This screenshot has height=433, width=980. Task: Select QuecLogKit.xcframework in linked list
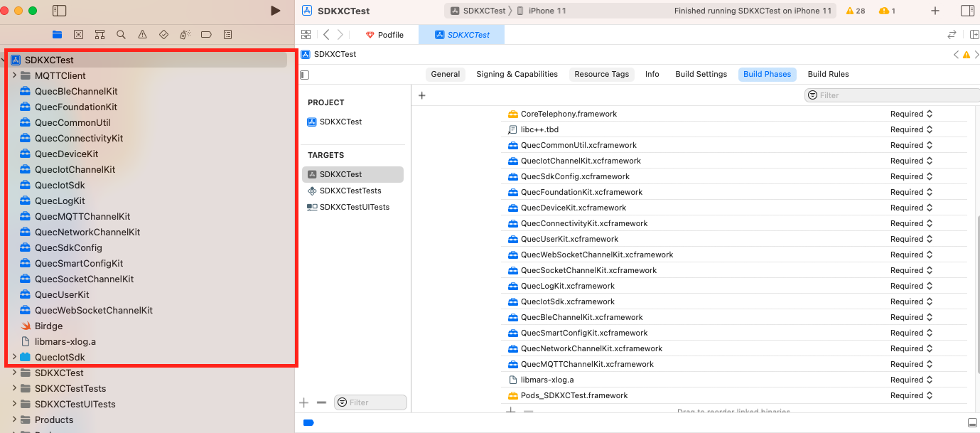tap(561, 286)
